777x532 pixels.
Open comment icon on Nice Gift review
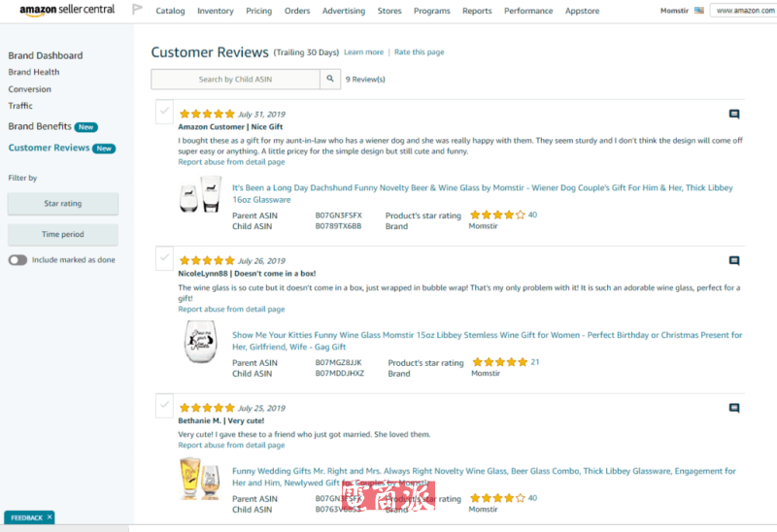(x=734, y=114)
